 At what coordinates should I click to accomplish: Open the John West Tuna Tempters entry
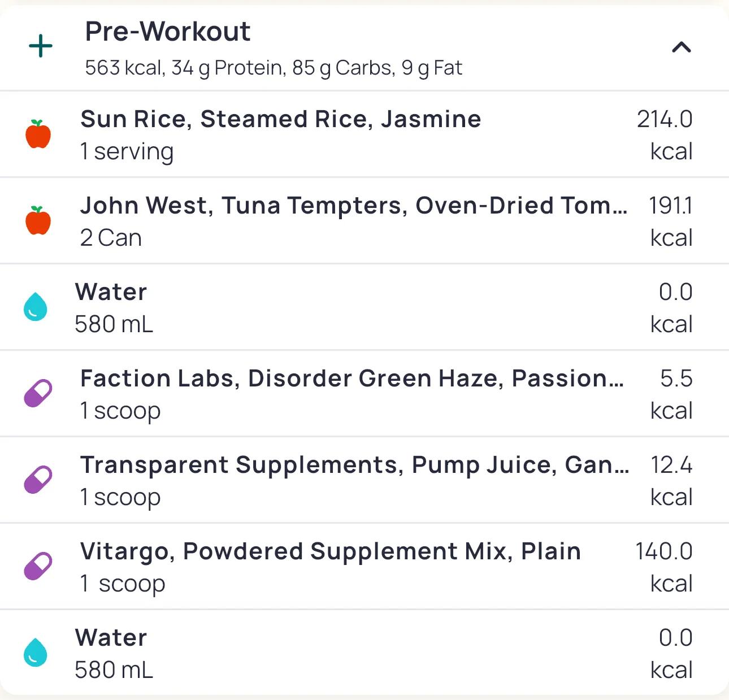[353, 206]
